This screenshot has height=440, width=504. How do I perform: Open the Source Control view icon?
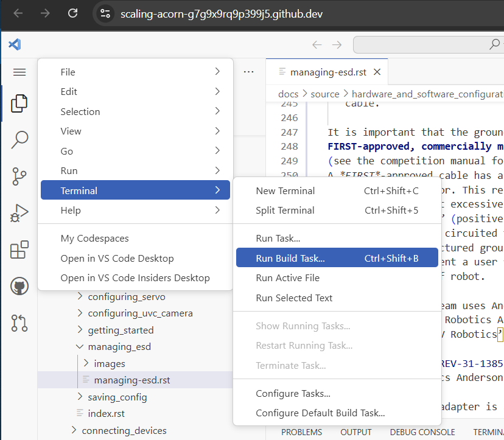[19, 175]
